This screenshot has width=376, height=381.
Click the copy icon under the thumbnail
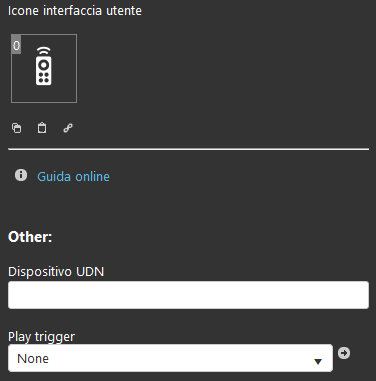click(17, 128)
